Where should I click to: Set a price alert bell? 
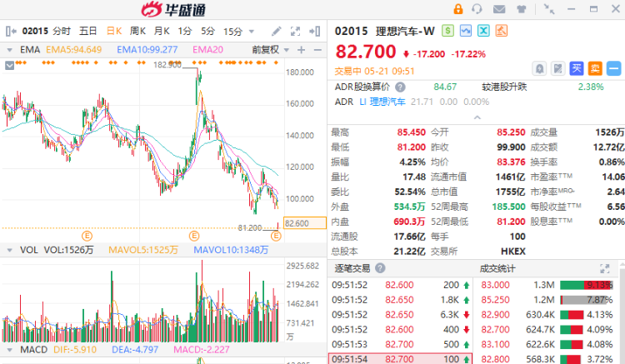point(539,68)
